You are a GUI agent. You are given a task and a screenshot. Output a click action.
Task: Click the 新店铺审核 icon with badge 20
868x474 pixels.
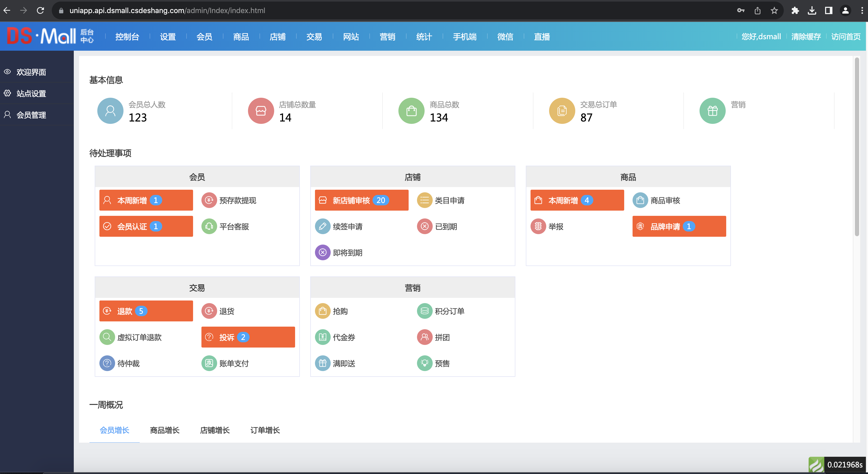(361, 200)
